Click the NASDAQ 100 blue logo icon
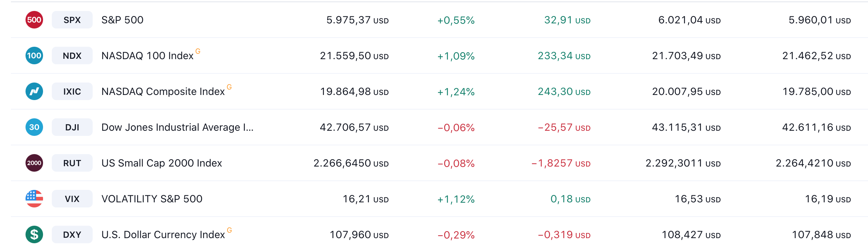The height and width of the screenshot is (252, 868). point(34,56)
